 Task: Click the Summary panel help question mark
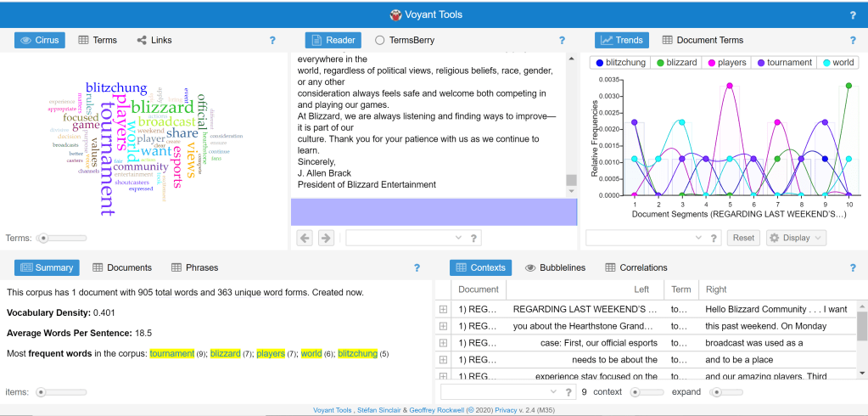click(x=417, y=267)
